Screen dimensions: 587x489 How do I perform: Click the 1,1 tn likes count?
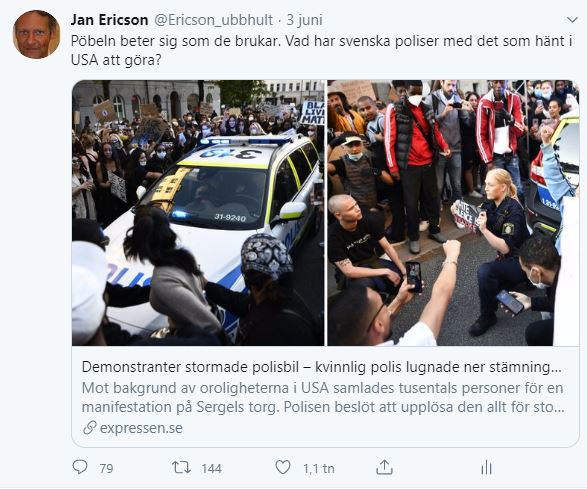(x=319, y=468)
